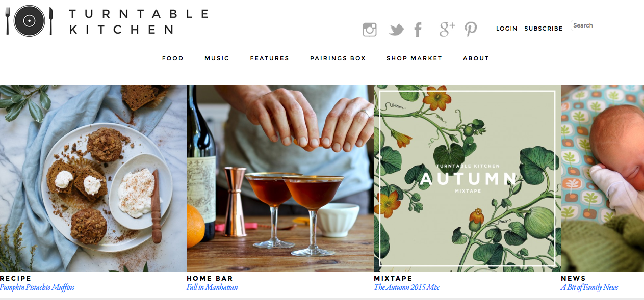Open the Google Plus icon

(x=447, y=29)
